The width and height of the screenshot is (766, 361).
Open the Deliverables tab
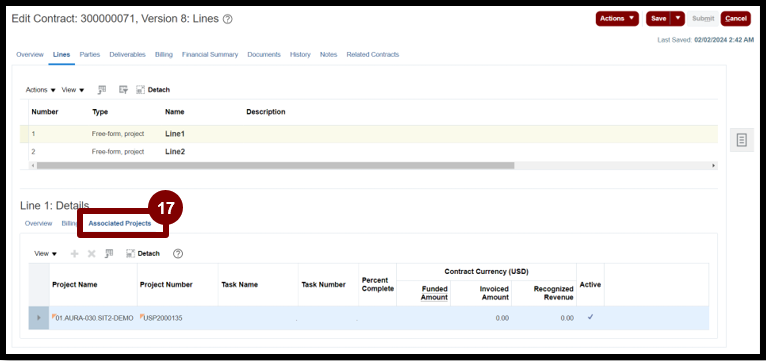[x=128, y=55]
